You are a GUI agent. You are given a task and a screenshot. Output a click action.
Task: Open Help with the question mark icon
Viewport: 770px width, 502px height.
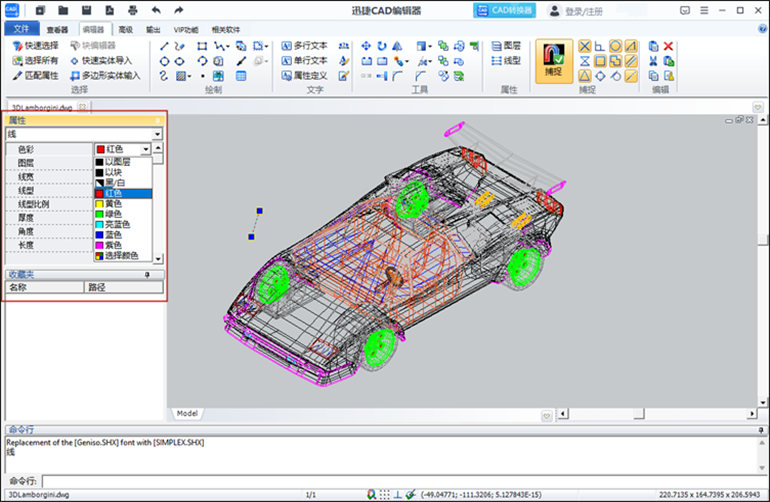[x=762, y=29]
